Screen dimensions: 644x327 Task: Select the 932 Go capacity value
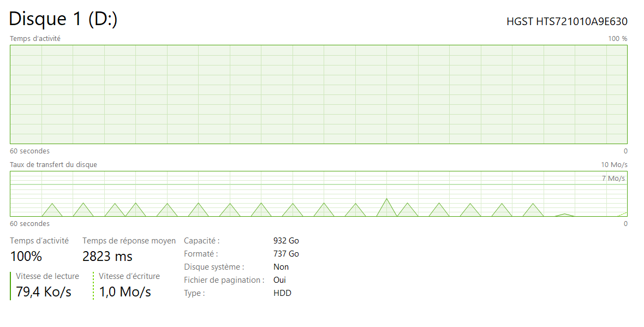286,241
